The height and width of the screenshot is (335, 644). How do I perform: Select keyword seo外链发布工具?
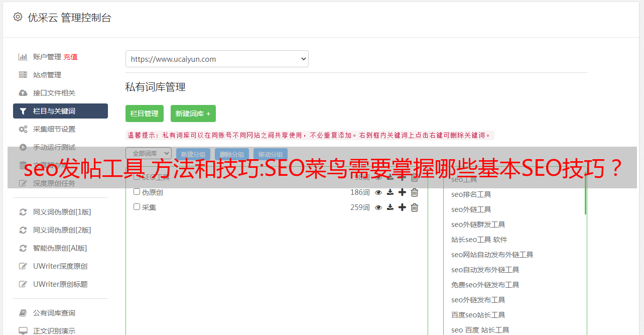coord(478,300)
